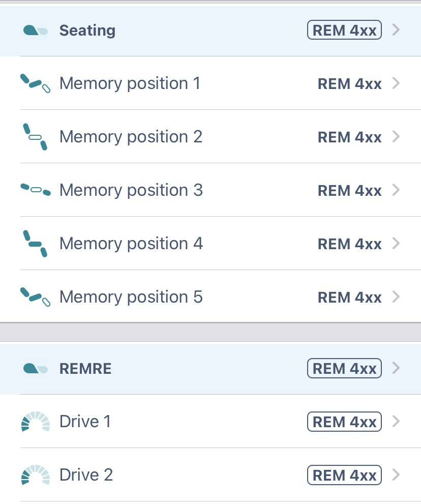Expand Memory position 4 using the right arrow
Screen dimensions: 421x504
click(396, 243)
